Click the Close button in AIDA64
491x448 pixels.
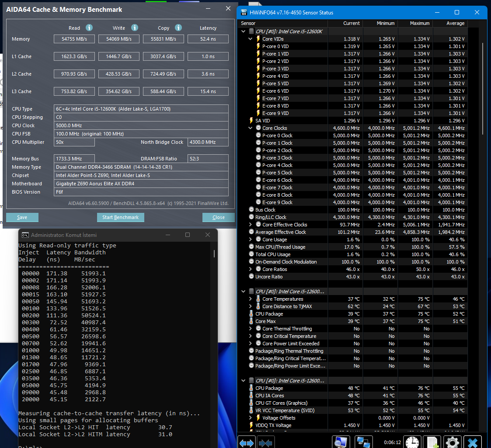[x=219, y=217]
